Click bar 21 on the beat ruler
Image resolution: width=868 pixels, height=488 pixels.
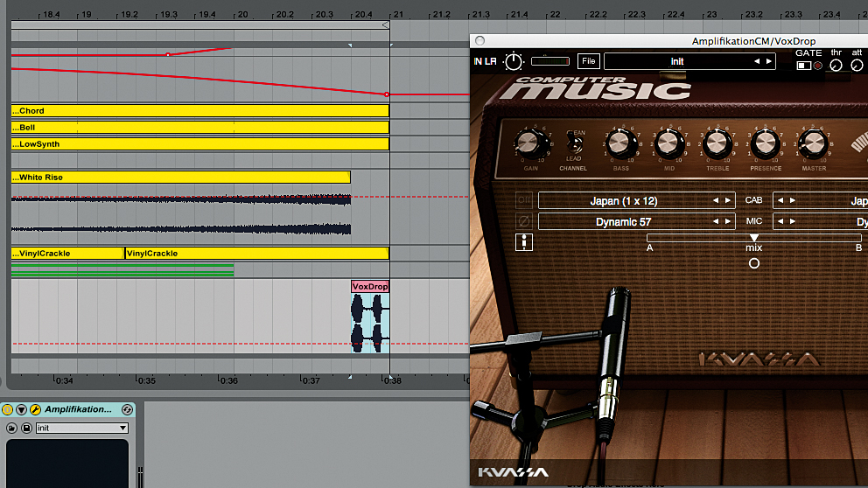click(398, 14)
